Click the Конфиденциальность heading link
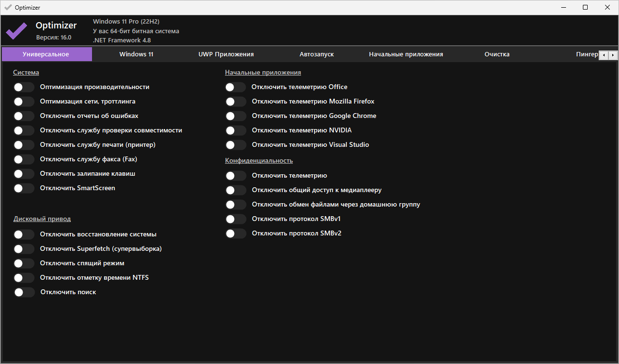 pyautogui.click(x=259, y=161)
